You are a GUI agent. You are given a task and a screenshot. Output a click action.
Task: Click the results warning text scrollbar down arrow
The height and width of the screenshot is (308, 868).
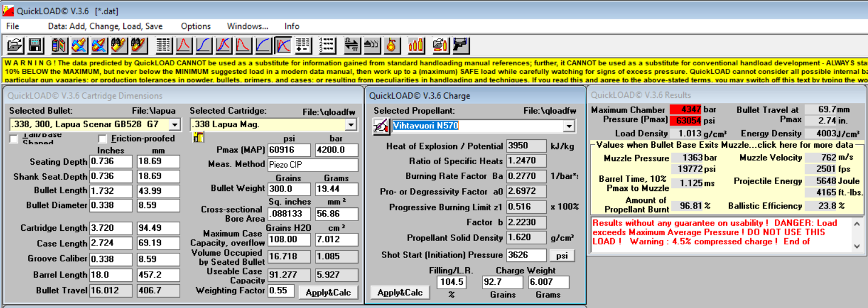tap(857, 246)
